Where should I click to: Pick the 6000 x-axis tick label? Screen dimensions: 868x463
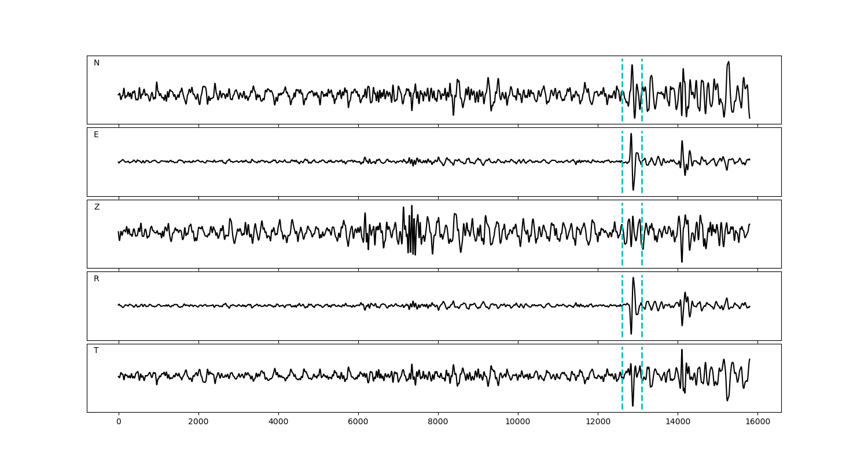point(358,422)
